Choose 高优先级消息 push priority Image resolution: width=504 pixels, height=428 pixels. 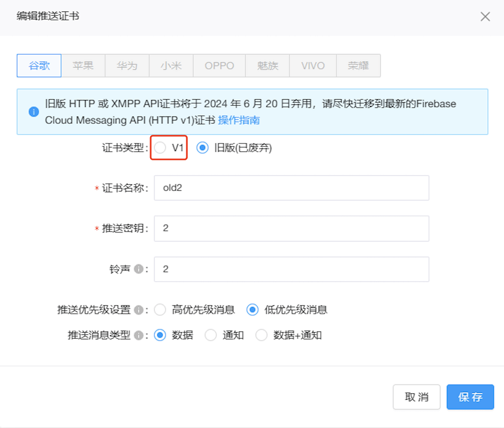(x=160, y=309)
